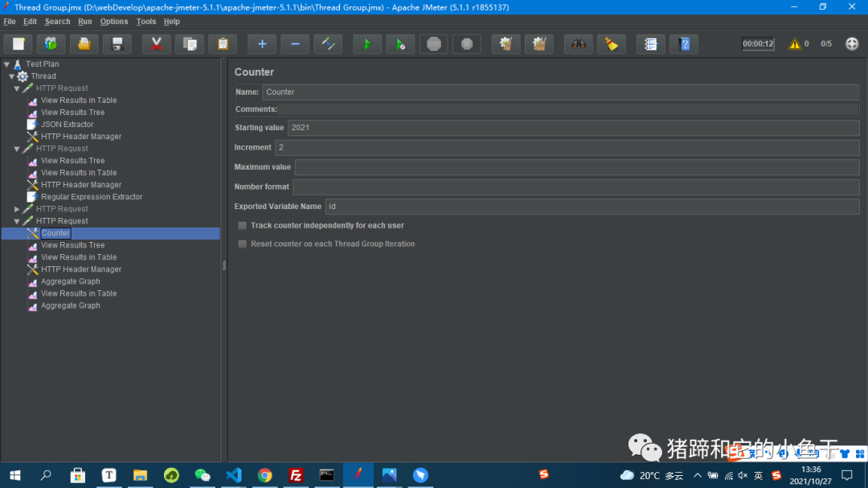Tick Reset counter on each Thread Group Iteration

tap(243, 244)
